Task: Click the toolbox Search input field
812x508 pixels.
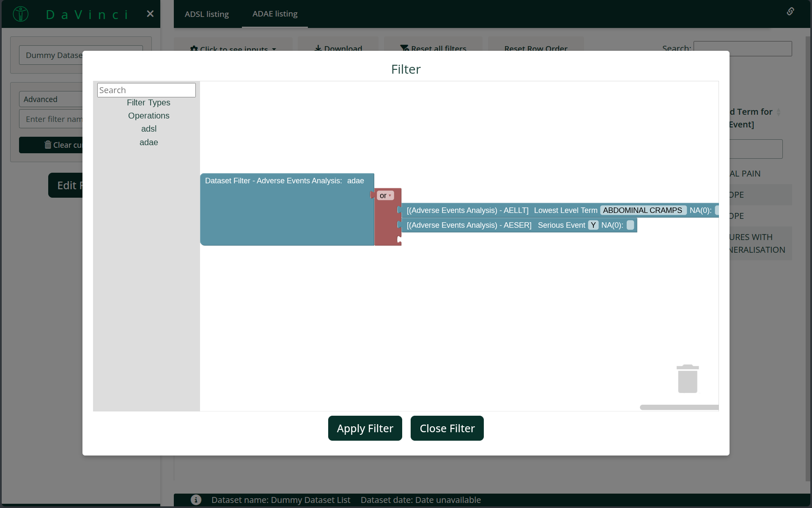Action: click(146, 90)
